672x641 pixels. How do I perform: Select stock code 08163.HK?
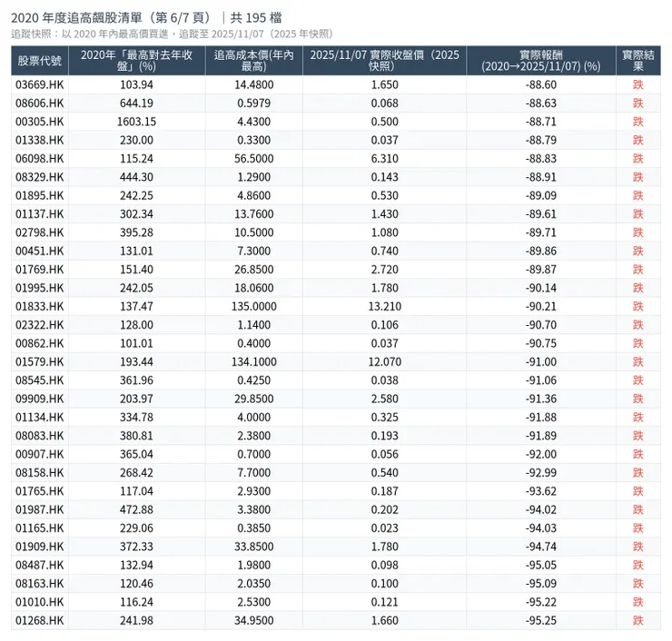pos(39,584)
